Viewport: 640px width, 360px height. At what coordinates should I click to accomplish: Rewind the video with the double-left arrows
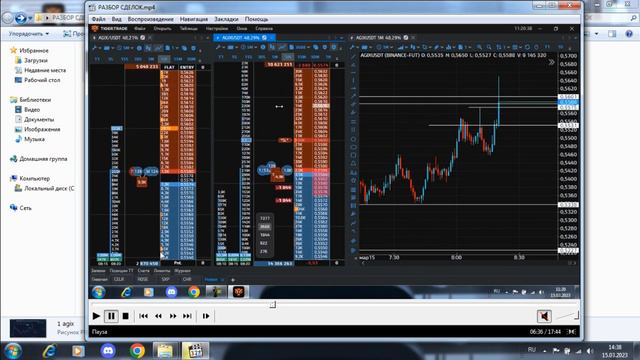(x=158, y=316)
